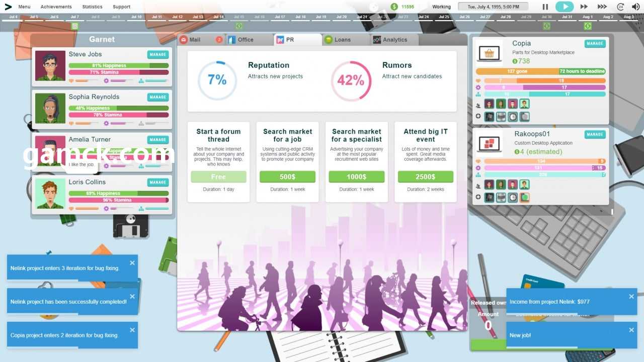
Task: Click the 7% Reputation gauge
Action: (217, 80)
